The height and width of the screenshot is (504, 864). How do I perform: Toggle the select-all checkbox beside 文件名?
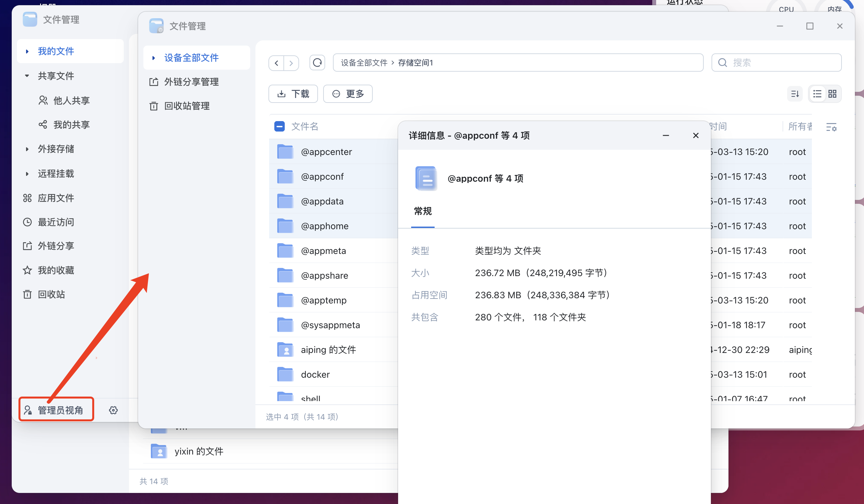280,126
